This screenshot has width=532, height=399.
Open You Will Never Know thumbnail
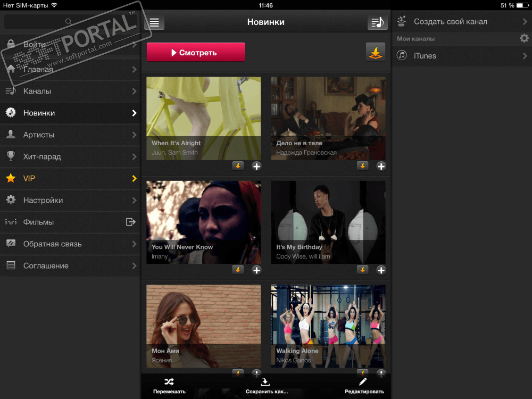coord(204,222)
